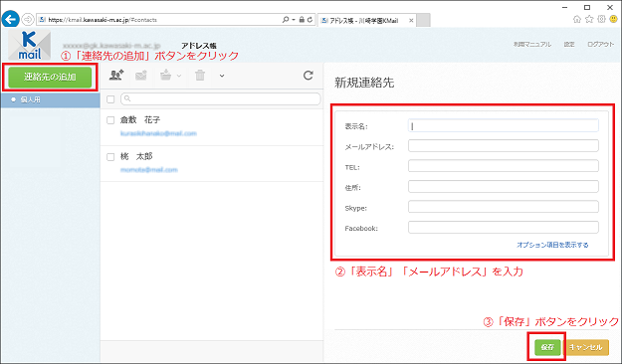Click the browser tools gear icon
Screen dimensions: 622x364
tap(602, 19)
